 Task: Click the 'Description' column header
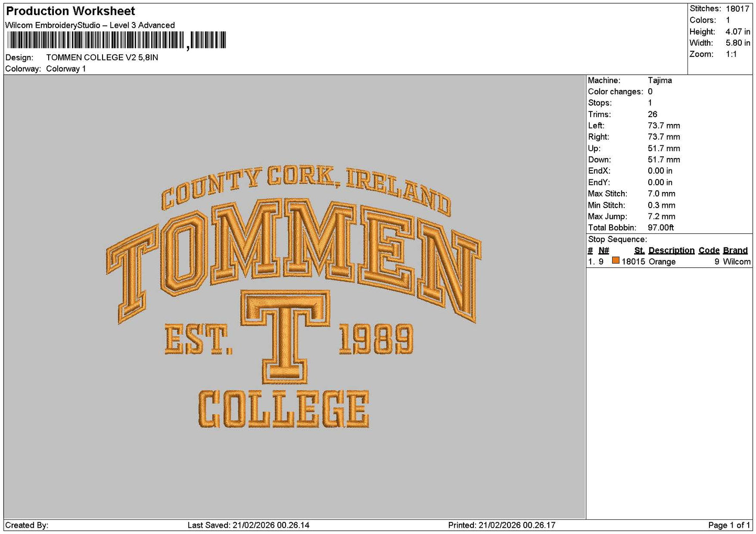pos(671,251)
